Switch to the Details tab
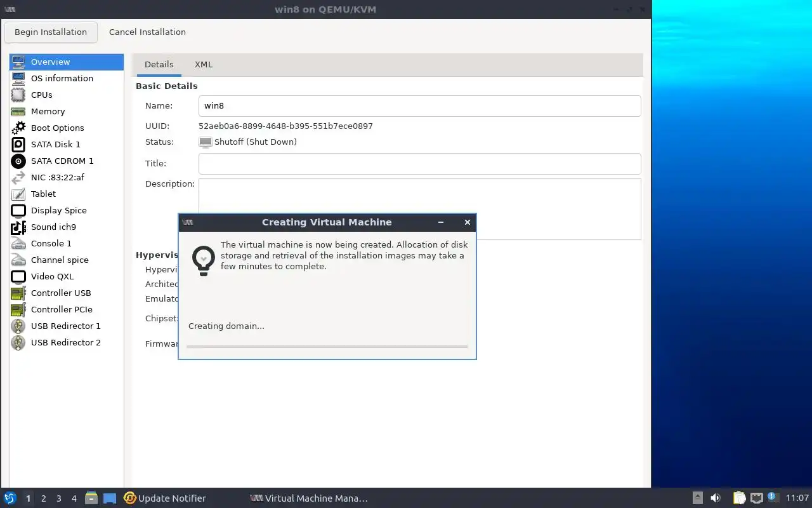The height and width of the screenshot is (508, 812). (159, 64)
